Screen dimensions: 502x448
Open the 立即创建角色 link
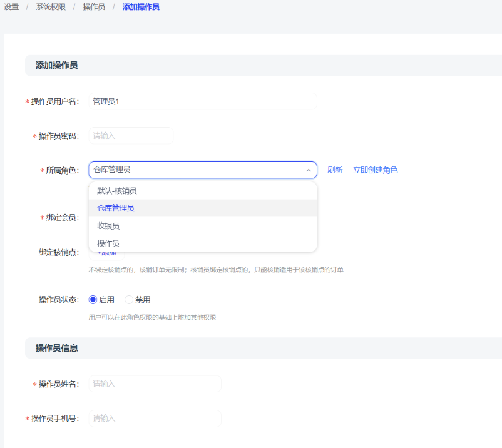[375, 170]
